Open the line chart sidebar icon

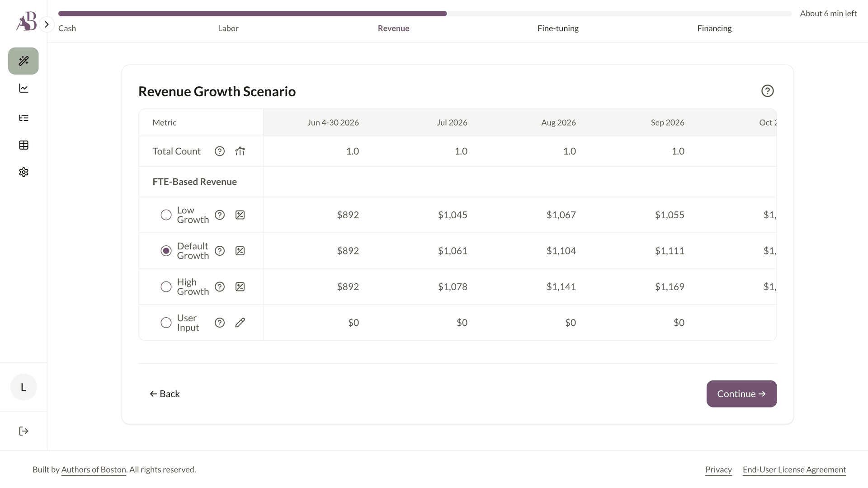tap(24, 89)
